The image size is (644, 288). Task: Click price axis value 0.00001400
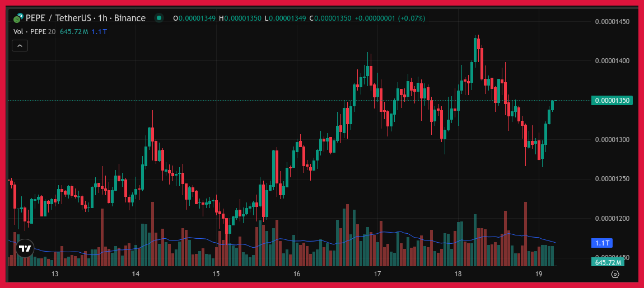(x=613, y=61)
